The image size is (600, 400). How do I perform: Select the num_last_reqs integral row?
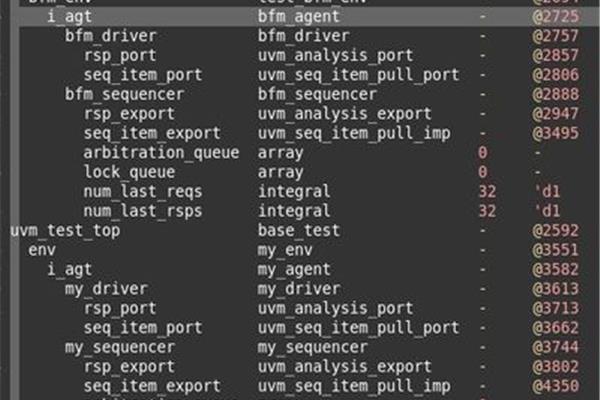coord(309,192)
